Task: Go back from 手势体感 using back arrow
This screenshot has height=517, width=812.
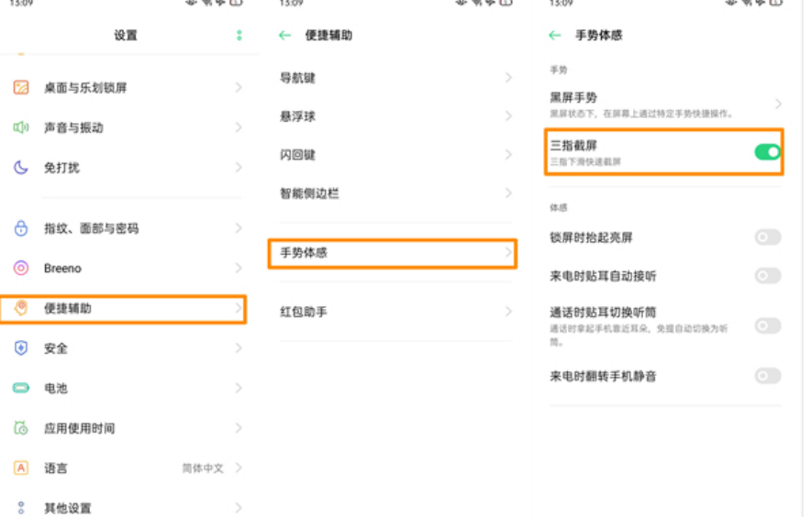Action: [x=554, y=36]
